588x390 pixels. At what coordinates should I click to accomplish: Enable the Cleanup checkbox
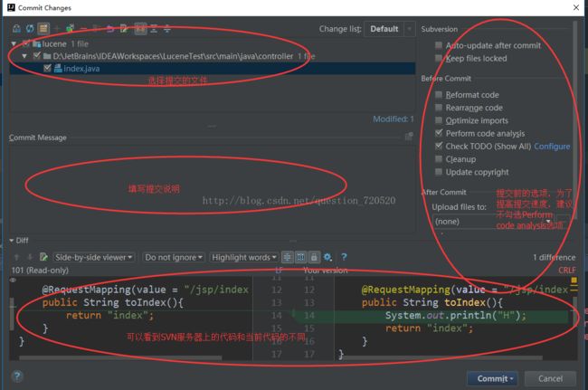[439, 159]
